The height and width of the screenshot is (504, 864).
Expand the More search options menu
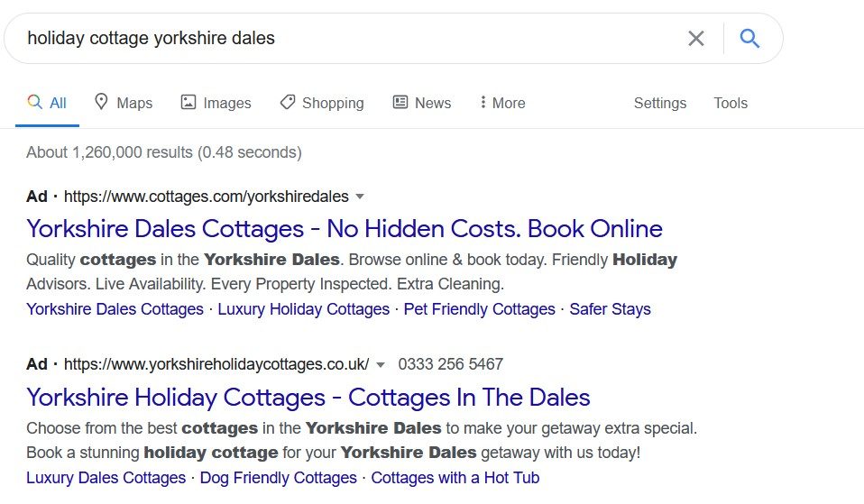[x=502, y=103]
